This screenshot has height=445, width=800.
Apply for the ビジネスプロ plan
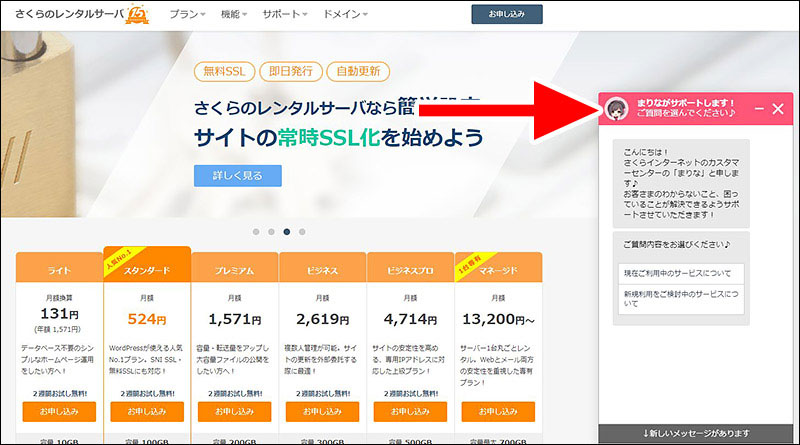point(410,410)
